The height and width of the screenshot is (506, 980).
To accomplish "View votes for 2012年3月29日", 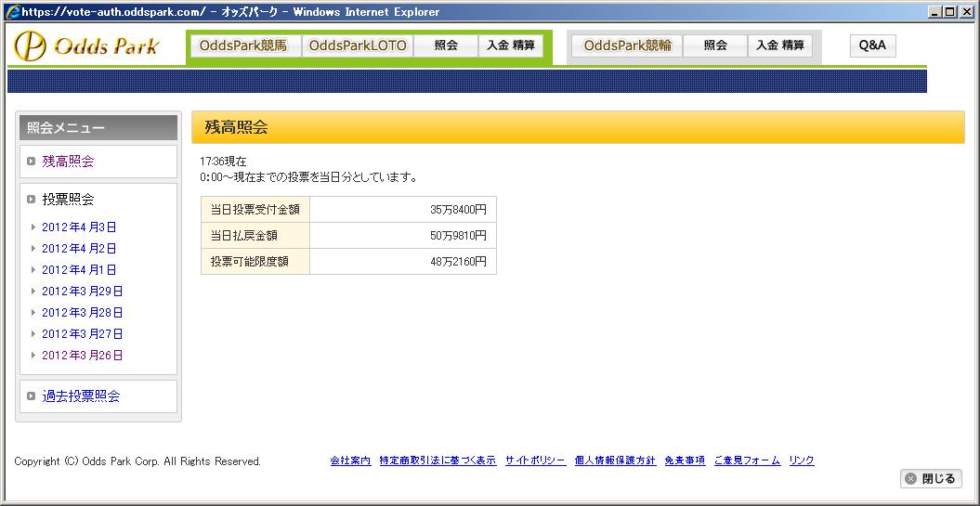I will click(83, 292).
